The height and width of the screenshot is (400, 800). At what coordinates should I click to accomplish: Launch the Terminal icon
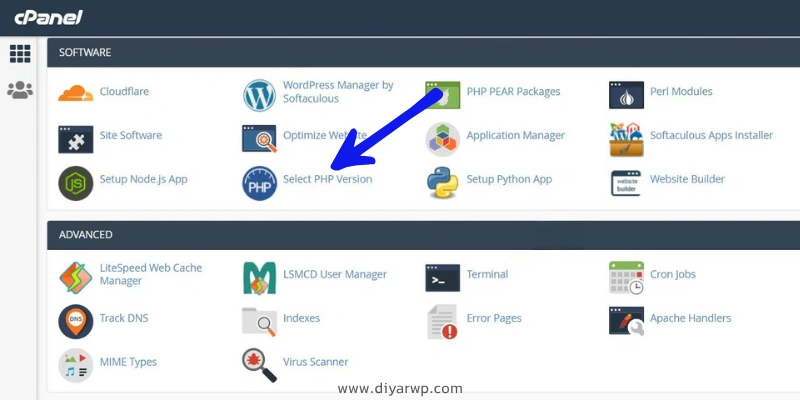442,275
